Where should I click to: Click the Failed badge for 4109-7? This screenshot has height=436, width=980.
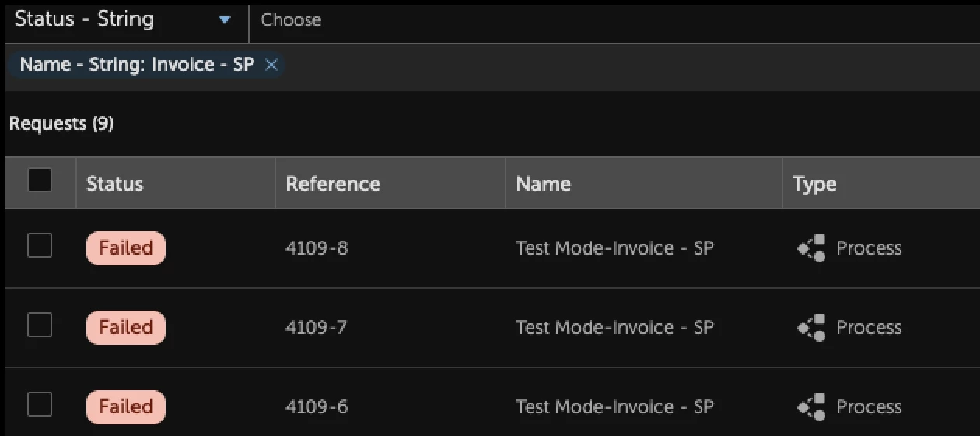coord(126,328)
